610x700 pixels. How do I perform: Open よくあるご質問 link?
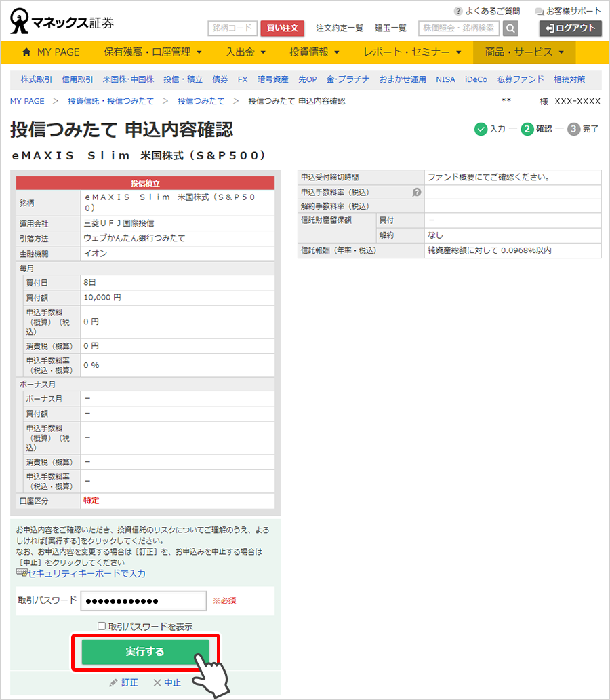(x=493, y=11)
